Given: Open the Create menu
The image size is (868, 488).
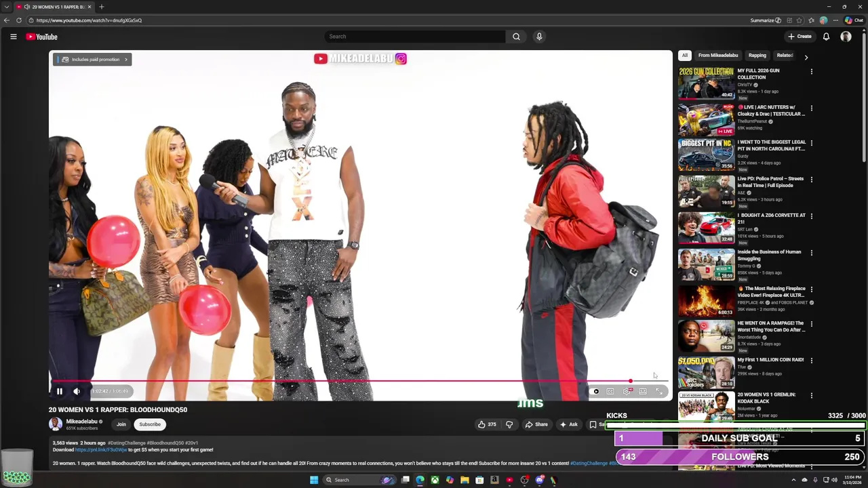Looking at the screenshot, I should [800, 37].
